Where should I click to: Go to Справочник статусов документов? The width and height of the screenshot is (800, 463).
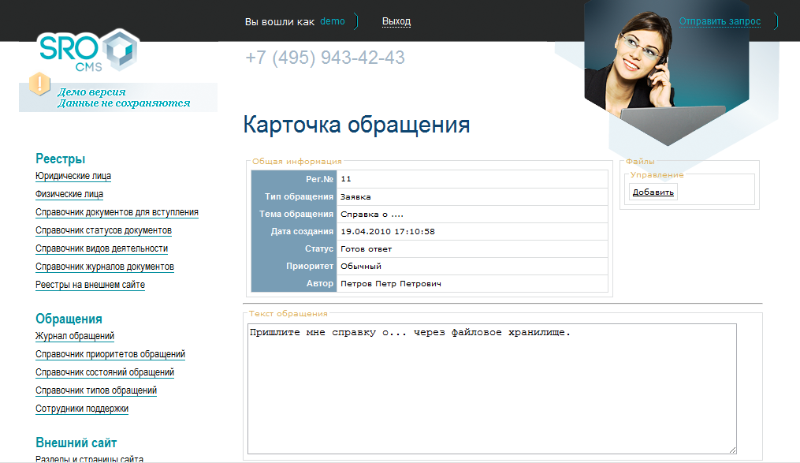(103, 230)
